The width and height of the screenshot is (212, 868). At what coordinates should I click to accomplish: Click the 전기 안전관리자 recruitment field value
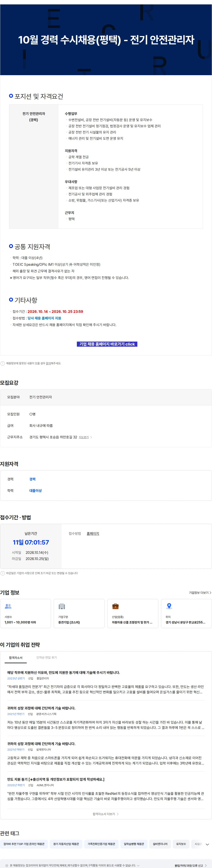pyautogui.click(x=40, y=397)
